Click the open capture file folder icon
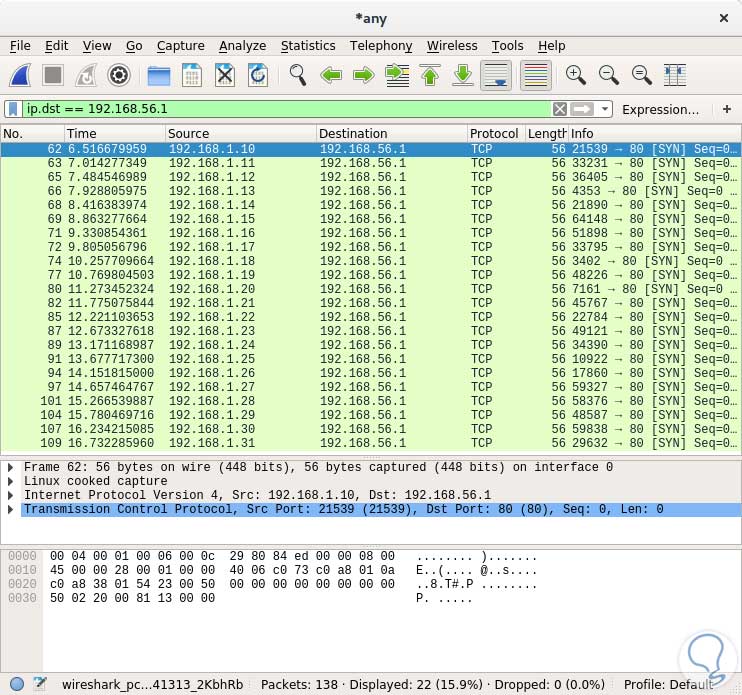Image resolution: width=742 pixels, height=695 pixels. [158, 75]
